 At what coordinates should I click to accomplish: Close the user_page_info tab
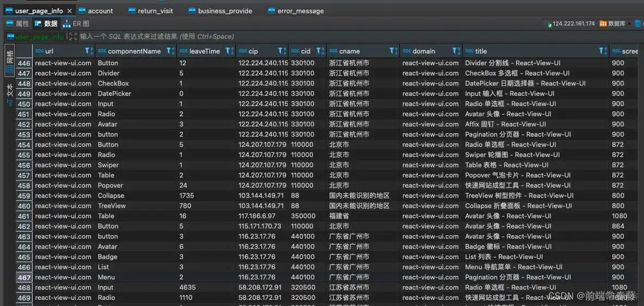(70, 11)
